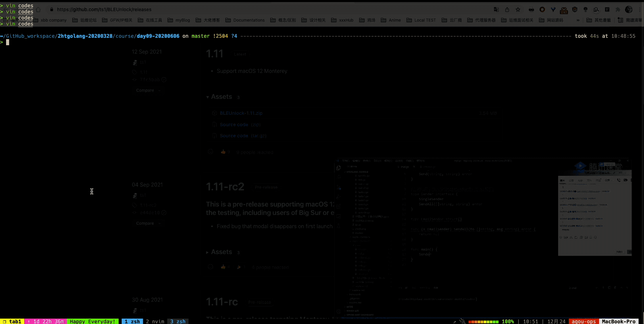
Task: Click the home icon in the browser toolbar
Action: pyautogui.click(x=38, y=9)
